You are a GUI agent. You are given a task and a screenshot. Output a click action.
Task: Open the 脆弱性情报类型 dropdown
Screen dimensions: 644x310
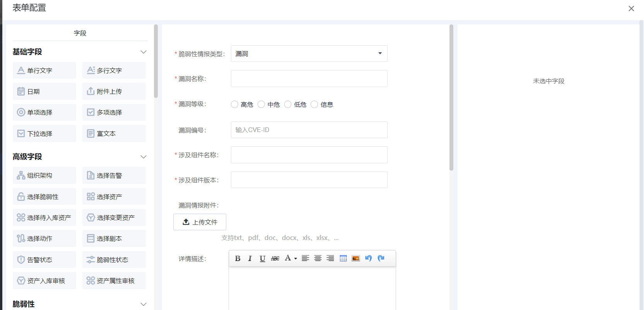pos(309,54)
